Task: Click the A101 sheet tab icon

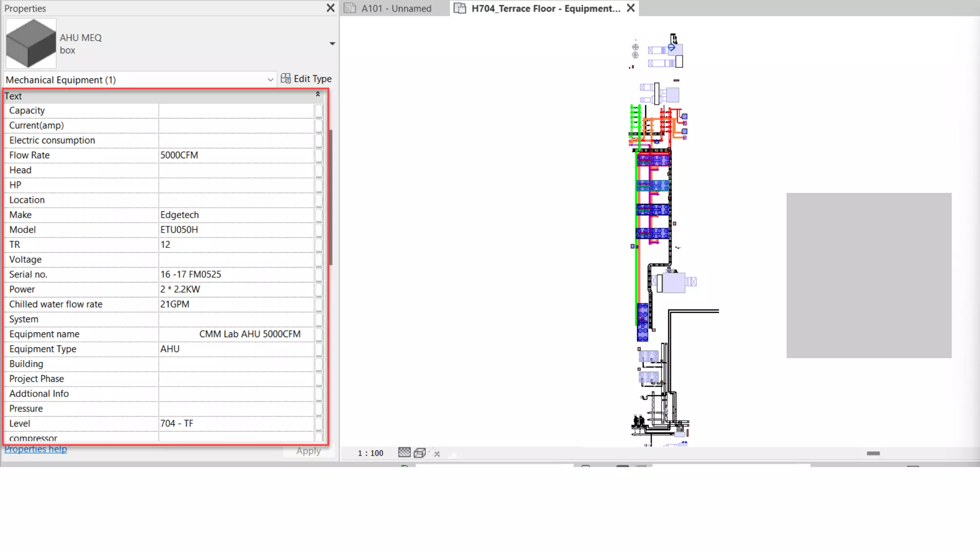Action: (x=350, y=8)
